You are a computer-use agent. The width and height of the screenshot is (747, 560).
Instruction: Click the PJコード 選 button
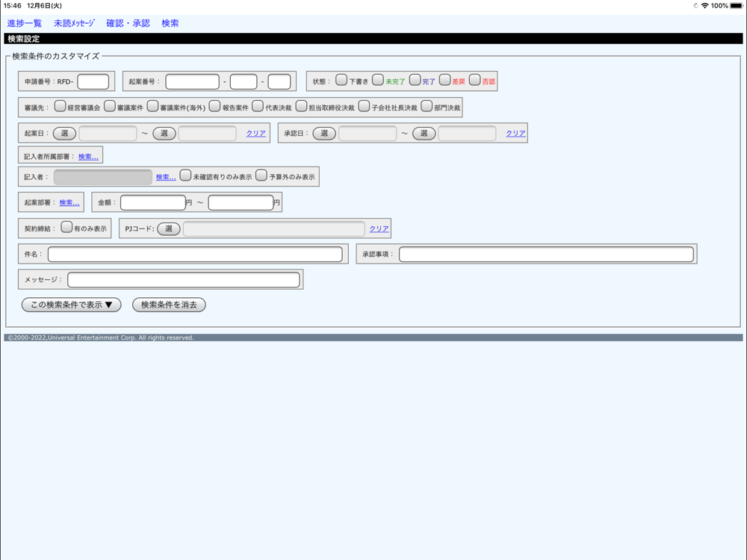(x=169, y=228)
